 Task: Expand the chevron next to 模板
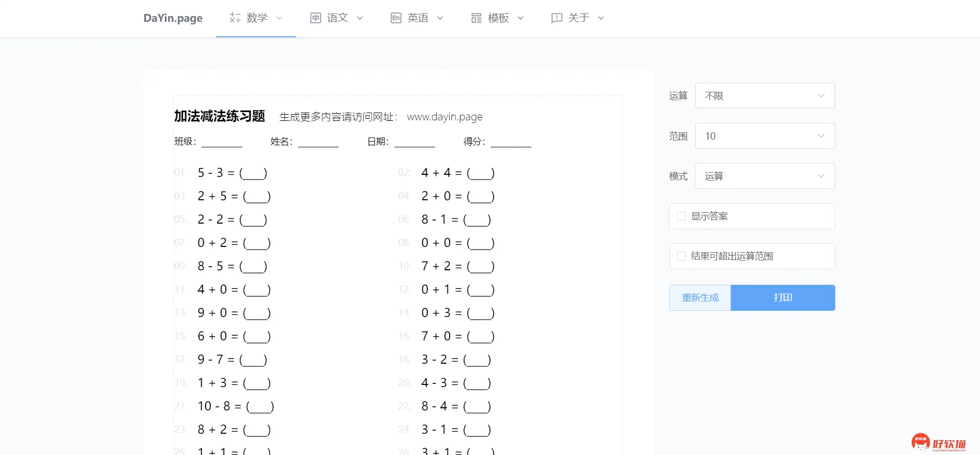click(520, 18)
